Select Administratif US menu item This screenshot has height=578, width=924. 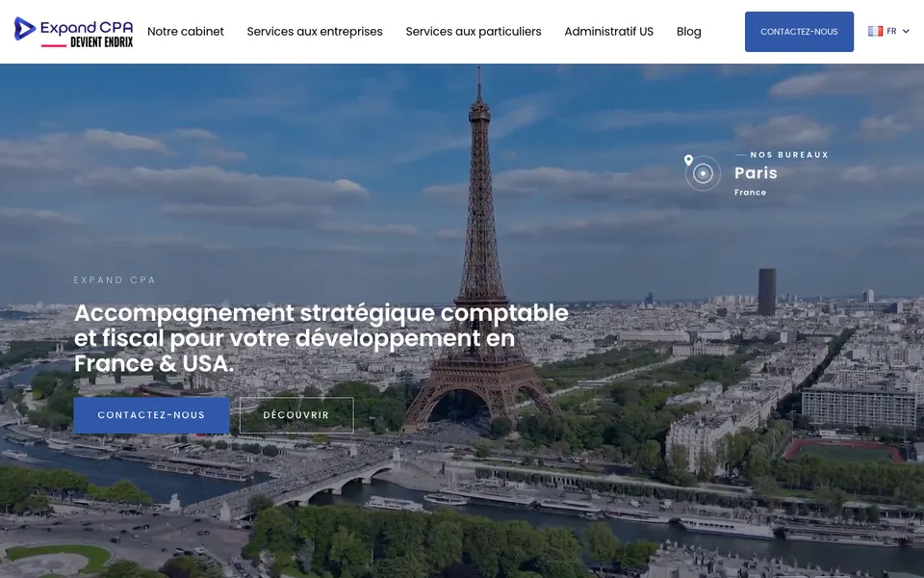click(608, 32)
